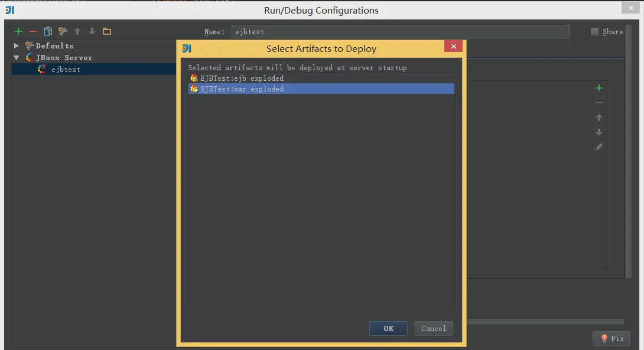Screen dimensions: 644x350
Task: Move configuration down arrow in left toolbar
Action: [x=92, y=31]
